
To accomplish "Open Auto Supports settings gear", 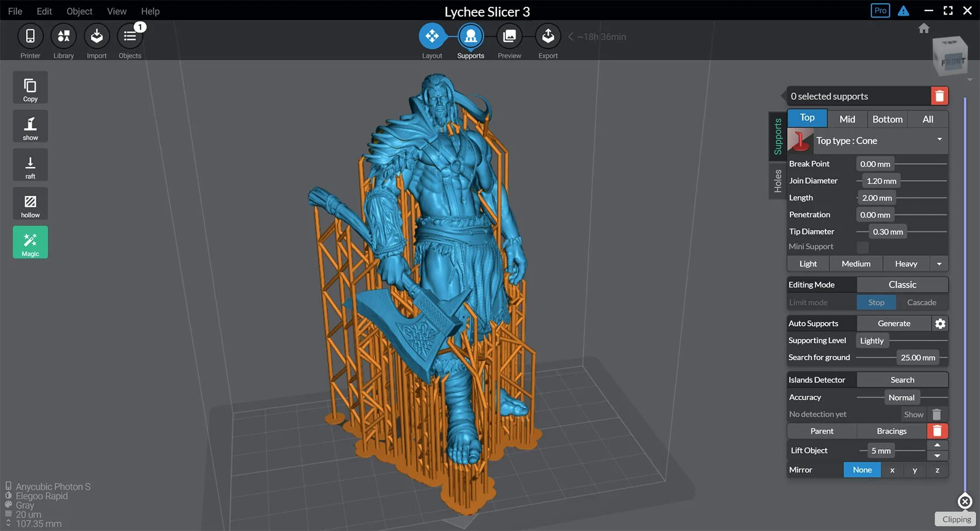I will click(940, 324).
